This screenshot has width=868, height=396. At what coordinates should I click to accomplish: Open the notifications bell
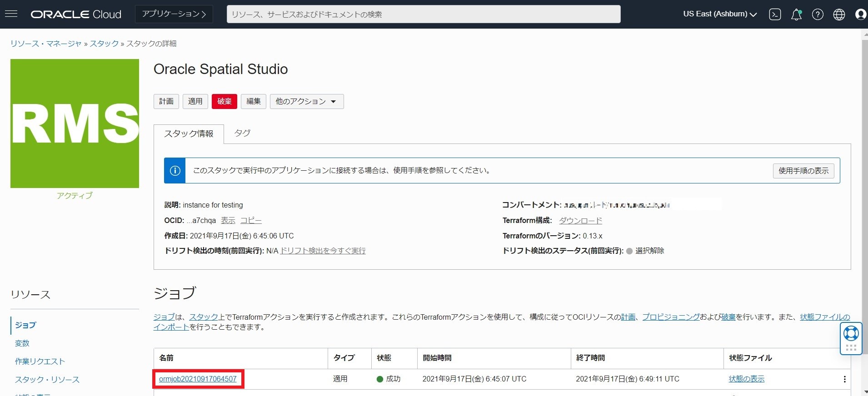pos(796,15)
